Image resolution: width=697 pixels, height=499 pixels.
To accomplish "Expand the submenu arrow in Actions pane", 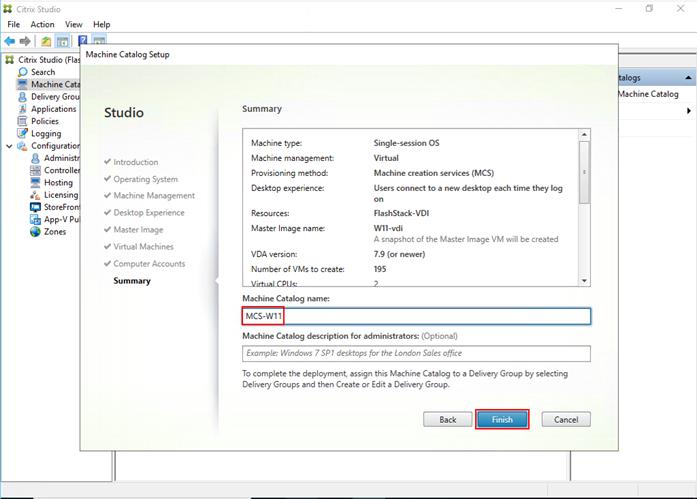I will [x=689, y=111].
